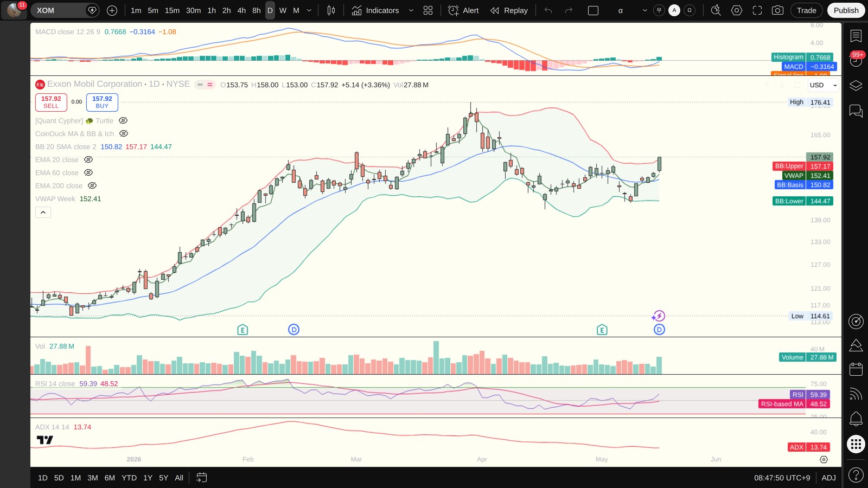Click the 157.92 SELL button

51,102
